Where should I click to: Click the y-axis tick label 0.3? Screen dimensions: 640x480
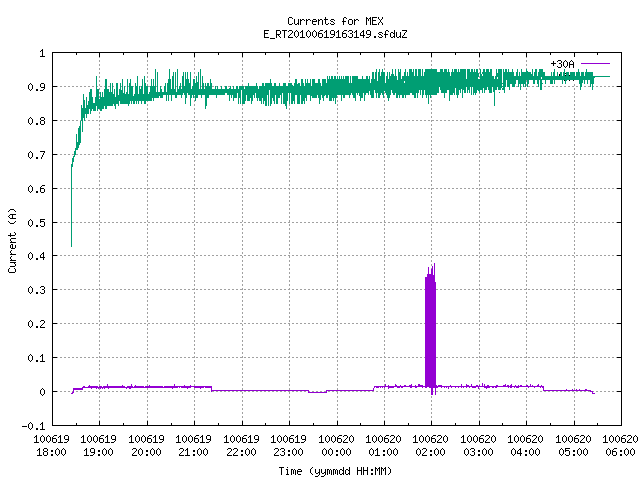[36, 290]
